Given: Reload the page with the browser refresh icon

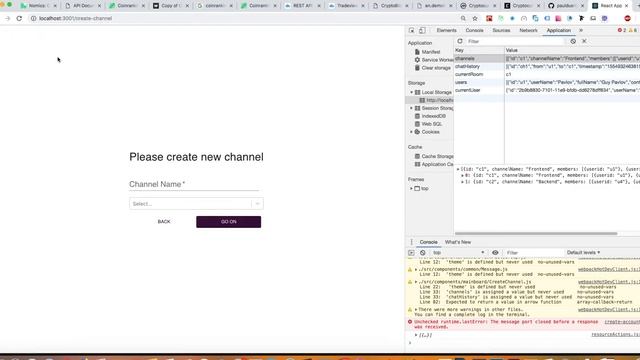Looking at the screenshot, I should pos(19,18).
